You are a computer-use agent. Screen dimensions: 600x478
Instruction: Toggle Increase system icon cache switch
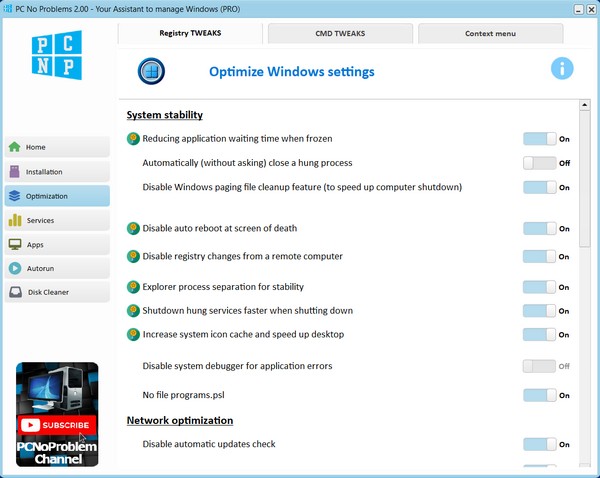click(x=540, y=334)
